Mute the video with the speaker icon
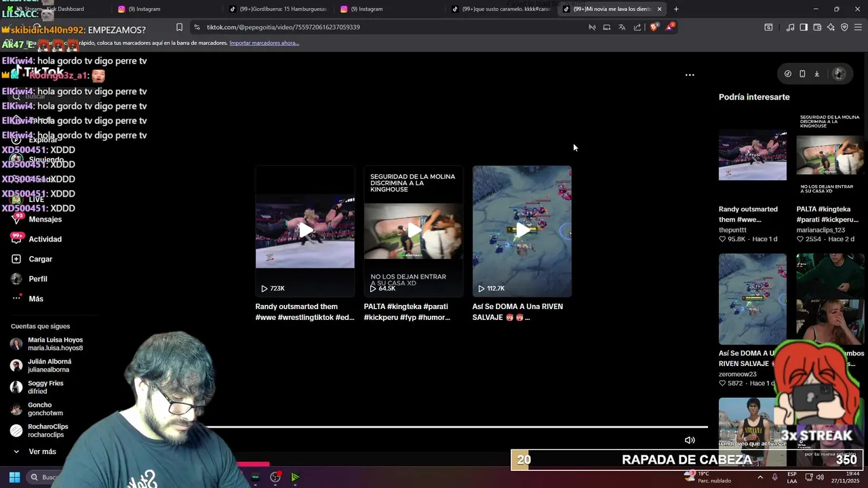Image resolution: width=868 pixels, height=488 pixels. (x=690, y=440)
